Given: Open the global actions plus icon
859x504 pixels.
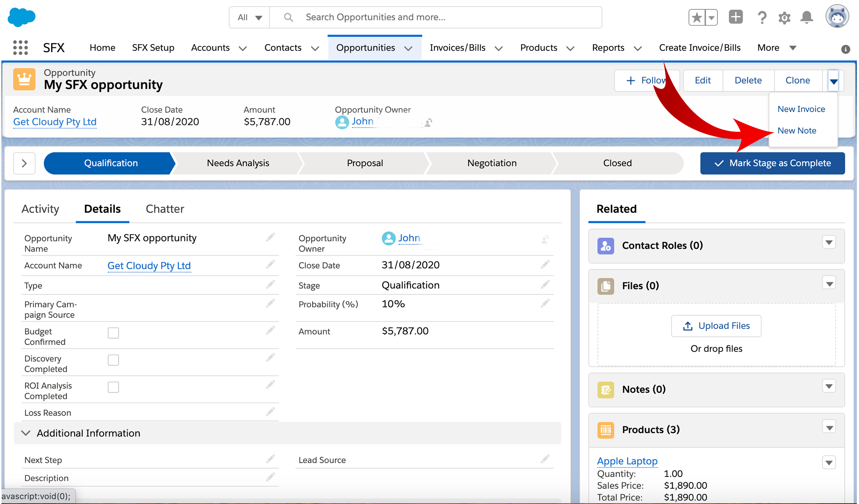Looking at the screenshot, I should 736,17.
